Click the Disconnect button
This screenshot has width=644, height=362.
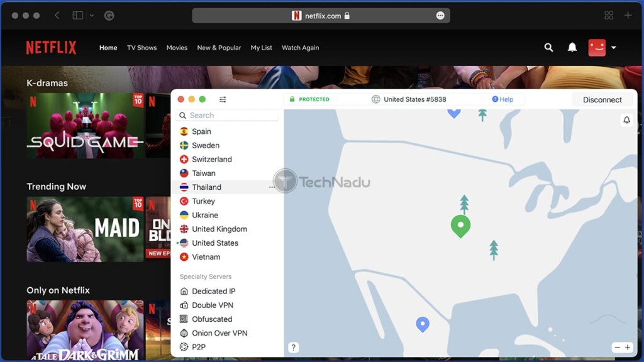tap(602, 100)
